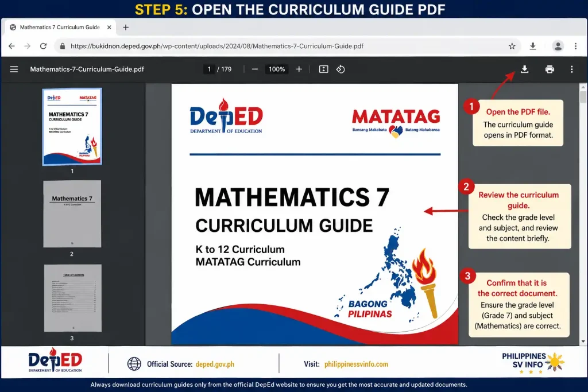
Task: Click the Mathematics-7-Curriculum-Guide.pdf file title
Action: pyautogui.click(x=87, y=69)
